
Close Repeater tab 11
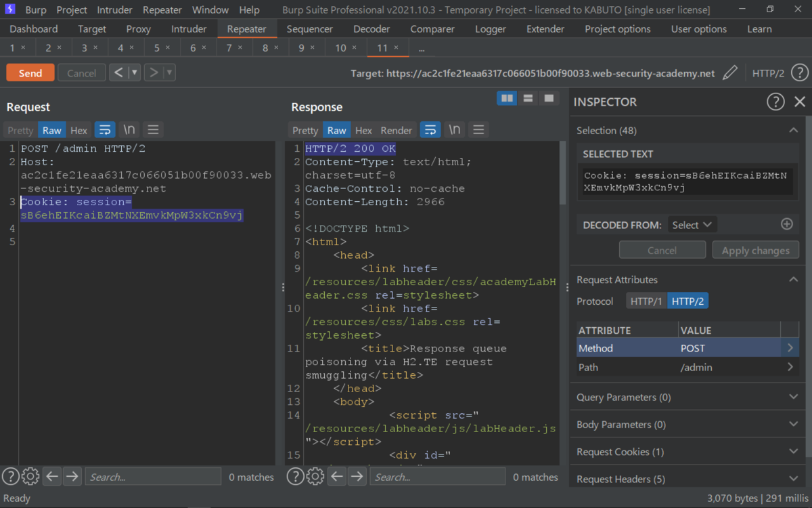point(397,47)
